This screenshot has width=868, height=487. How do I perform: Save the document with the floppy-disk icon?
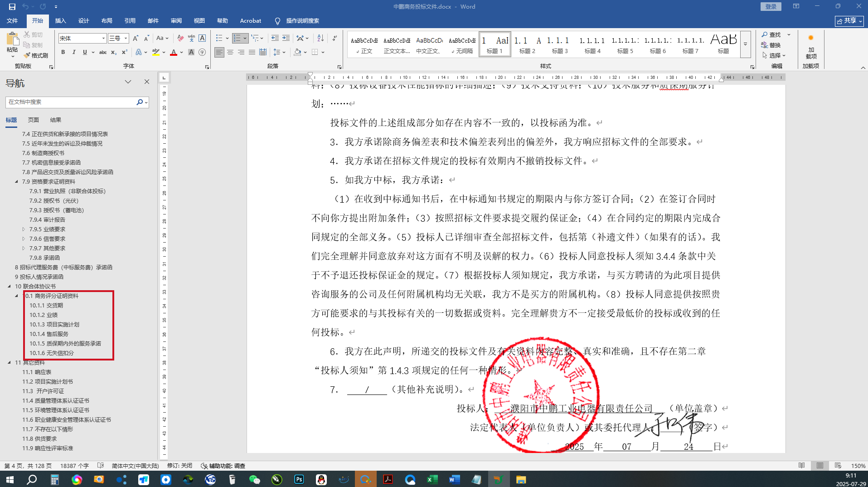point(12,6)
